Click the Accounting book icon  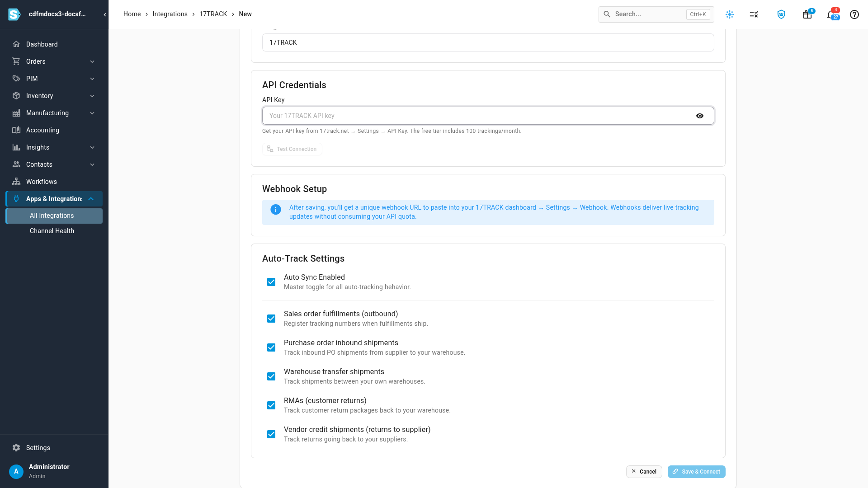pos(16,130)
